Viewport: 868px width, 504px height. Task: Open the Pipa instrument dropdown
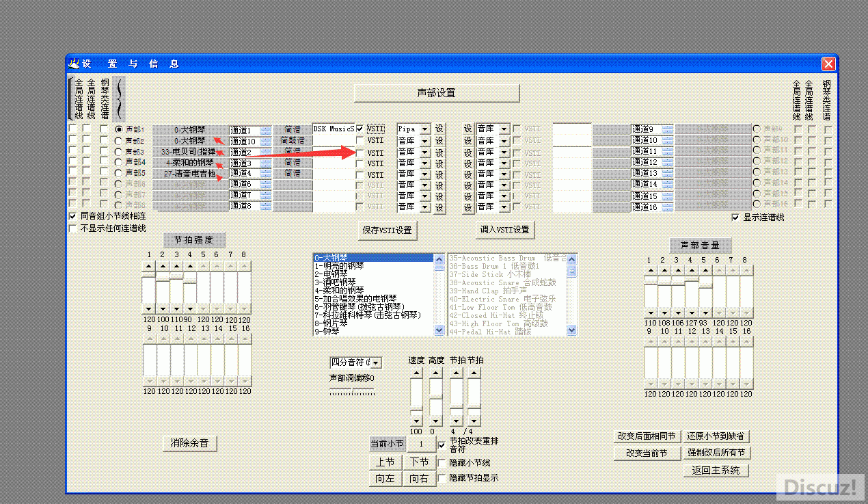[x=424, y=129]
